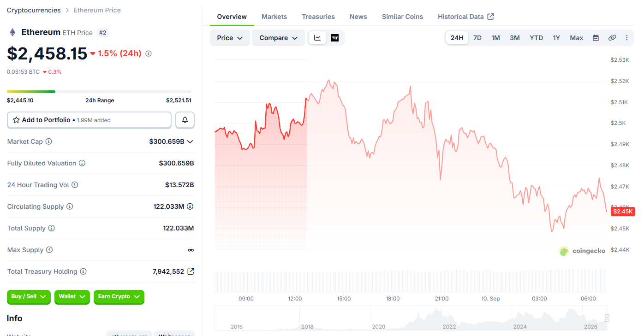The width and height of the screenshot is (644, 336).
Task: Click the 122.033M total supply value
Action: (x=179, y=228)
